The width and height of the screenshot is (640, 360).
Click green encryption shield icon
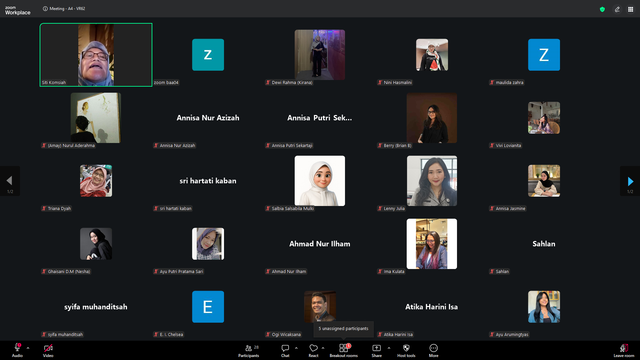[602, 9]
